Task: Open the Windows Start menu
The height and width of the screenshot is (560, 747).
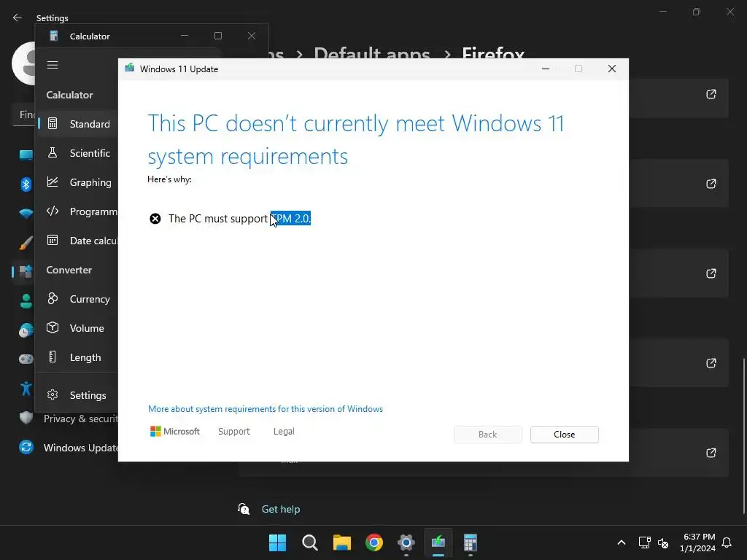Action: (x=277, y=542)
